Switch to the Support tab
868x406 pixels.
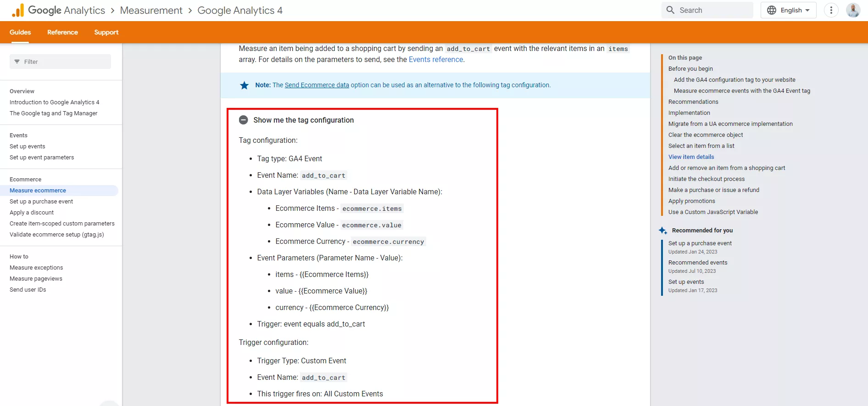point(106,32)
